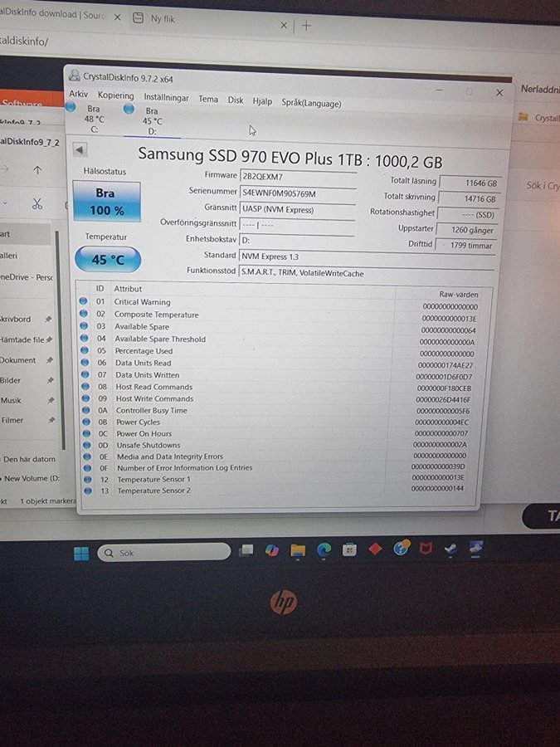560x747 pixels.
Task: Open the Språk(Language) menu
Action: pyautogui.click(x=311, y=103)
